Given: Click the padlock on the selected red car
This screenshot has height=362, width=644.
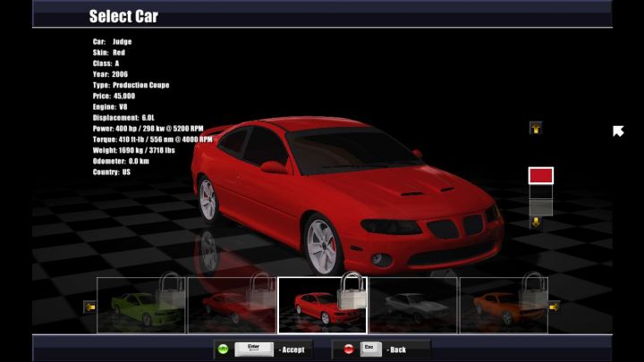Looking at the screenshot, I should pos(352,291).
